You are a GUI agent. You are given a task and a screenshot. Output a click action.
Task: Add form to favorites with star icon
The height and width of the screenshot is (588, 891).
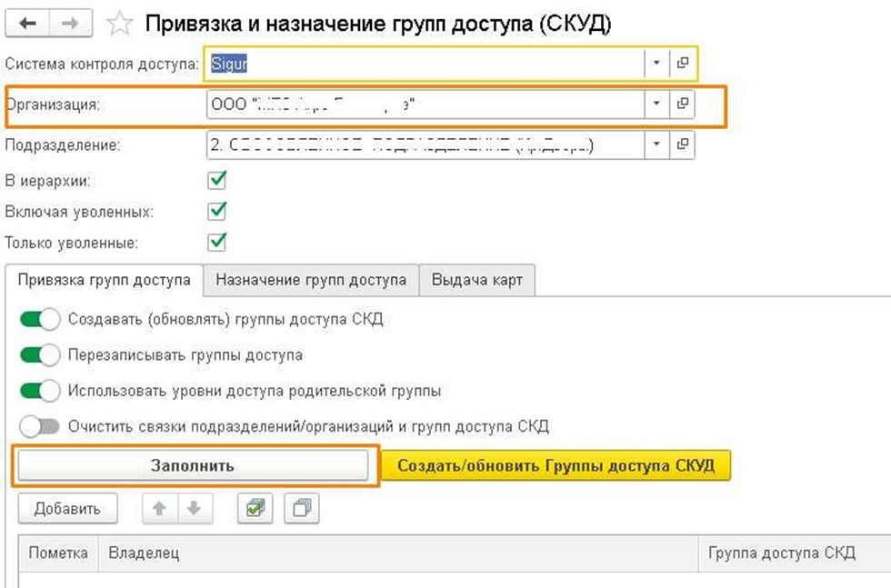[x=120, y=25]
